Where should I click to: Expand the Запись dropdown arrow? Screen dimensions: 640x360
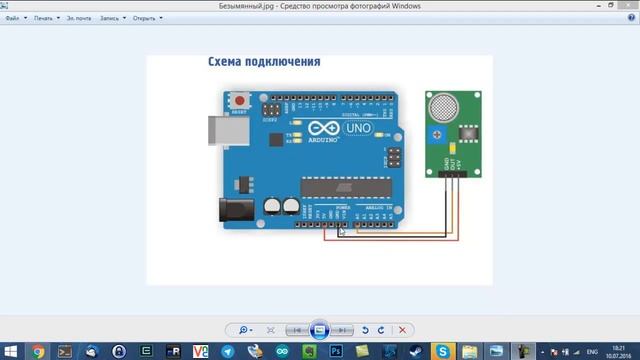(x=124, y=18)
